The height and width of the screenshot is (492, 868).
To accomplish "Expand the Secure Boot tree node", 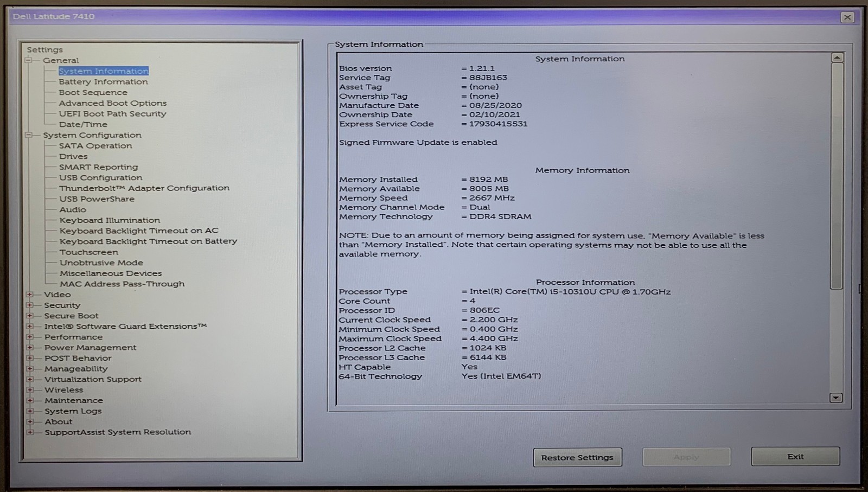I will point(30,316).
